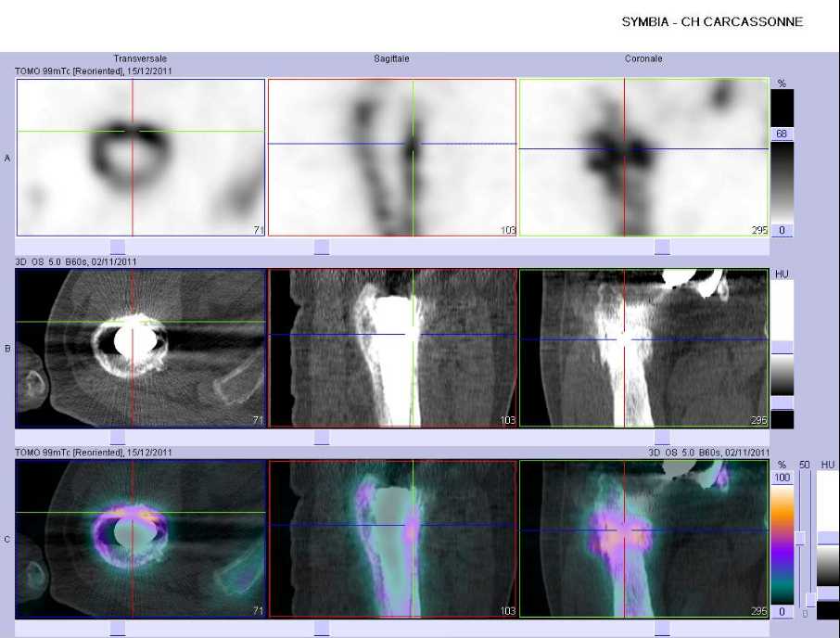This screenshot has height=638, width=840.
Task: Click the row C lower threshold 0 box
Action: [x=783, y=612]
